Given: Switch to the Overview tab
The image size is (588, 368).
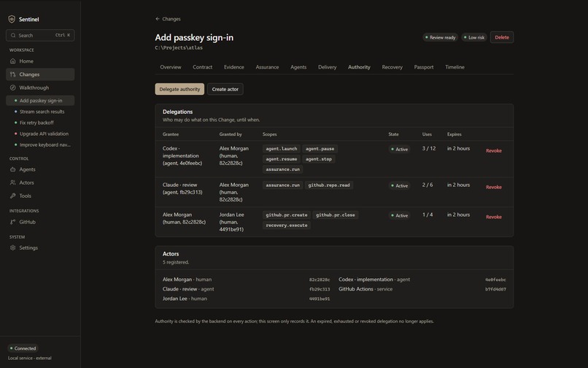Looking at the screenshot, I should (x=171, y=67).
